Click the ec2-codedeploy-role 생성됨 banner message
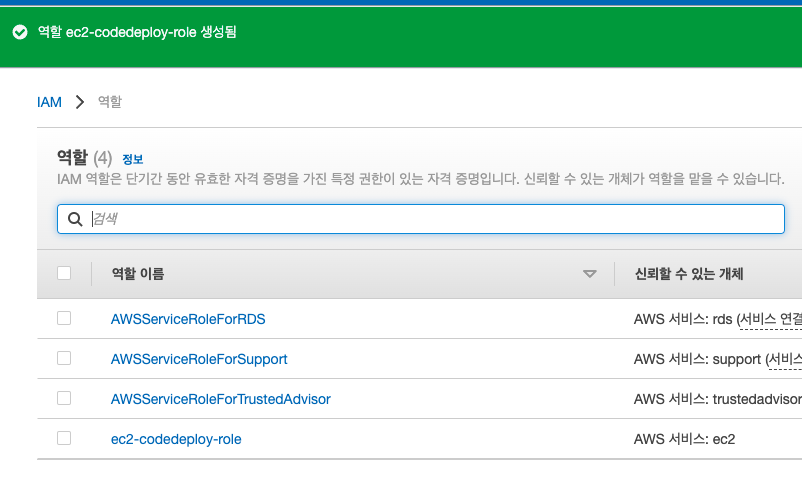Viewport: 802px width, 483px height. [x=137, y=32]
